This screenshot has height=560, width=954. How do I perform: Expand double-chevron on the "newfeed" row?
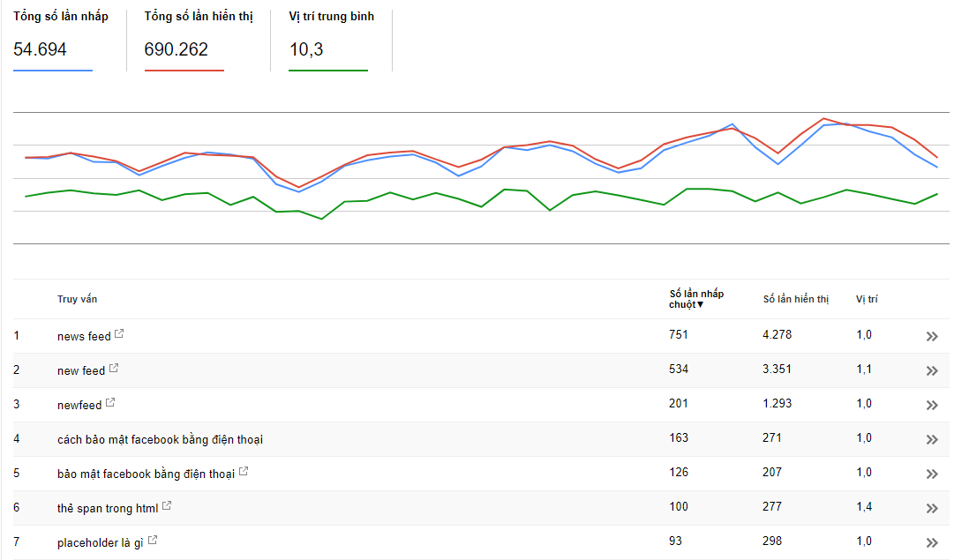tap(932, 405)
